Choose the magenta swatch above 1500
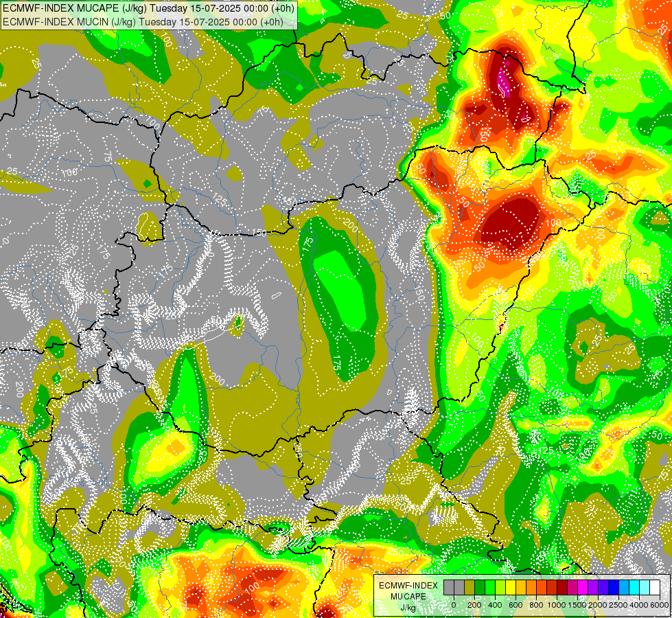The height and width of the screenshot is (618, 672). 583,588
